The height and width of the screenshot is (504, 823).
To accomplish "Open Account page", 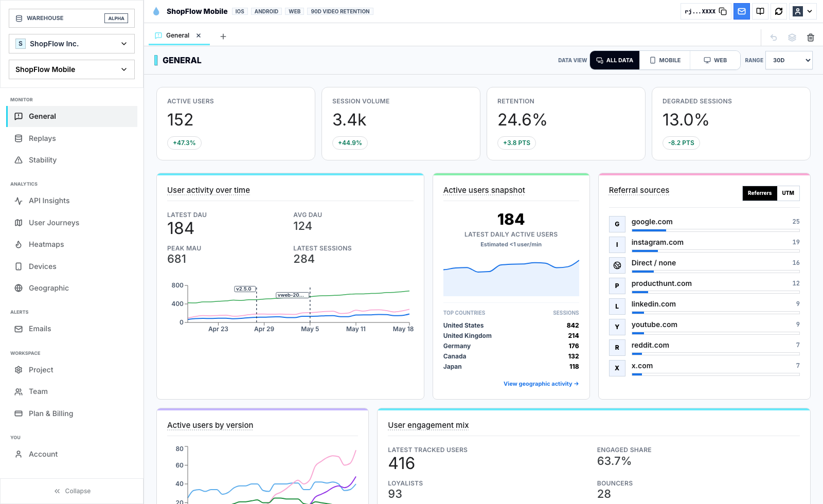I will coord(72,454).
